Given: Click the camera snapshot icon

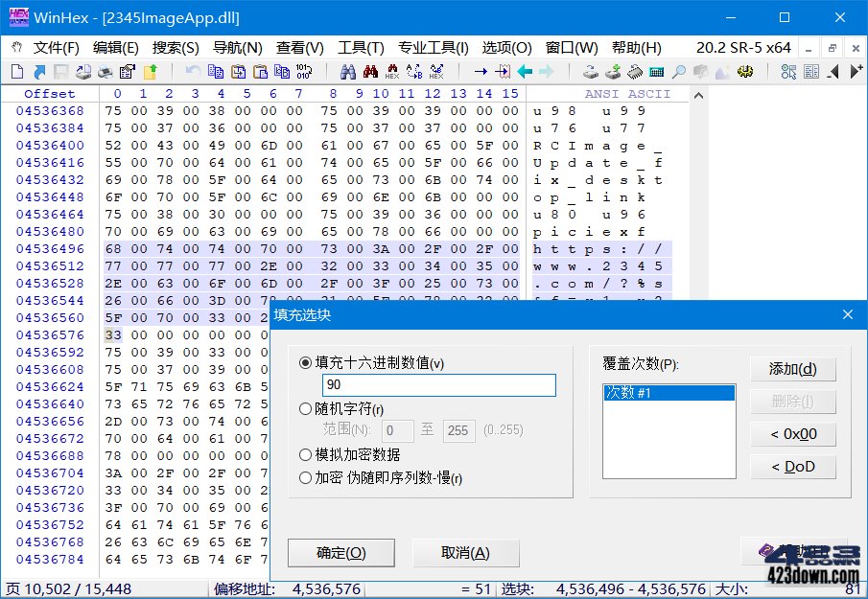Looking at the screenshot, I should (702, 70).
